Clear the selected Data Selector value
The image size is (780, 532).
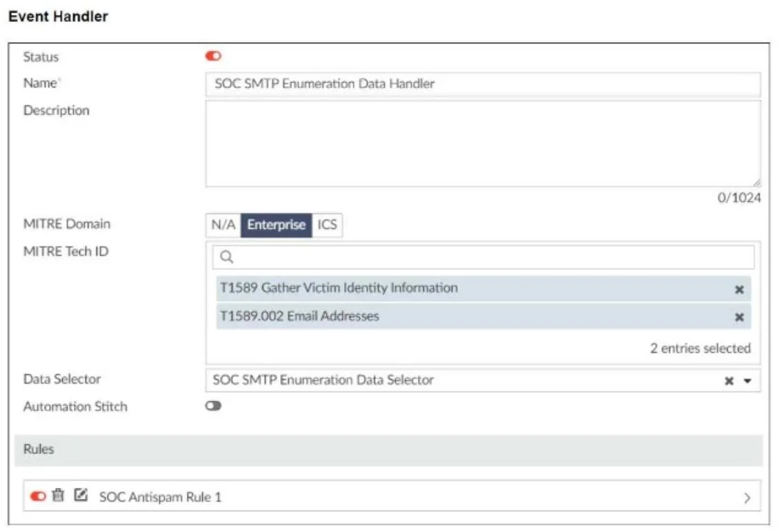coord(729,381)
